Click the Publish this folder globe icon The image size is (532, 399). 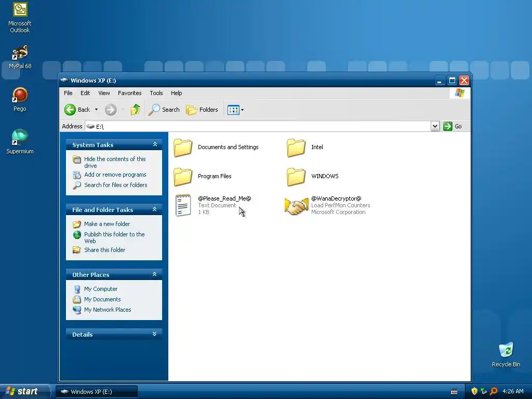(77, 235)
